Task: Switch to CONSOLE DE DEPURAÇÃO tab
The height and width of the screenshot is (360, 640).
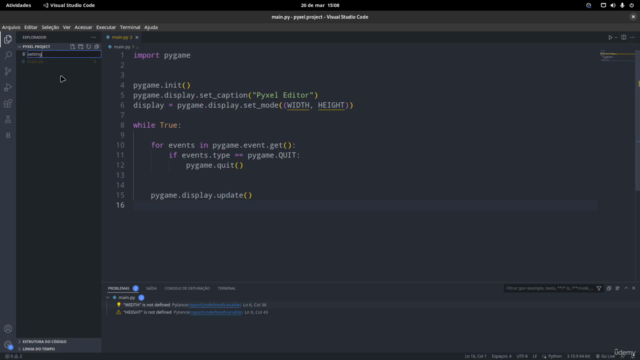Action: 187,288
